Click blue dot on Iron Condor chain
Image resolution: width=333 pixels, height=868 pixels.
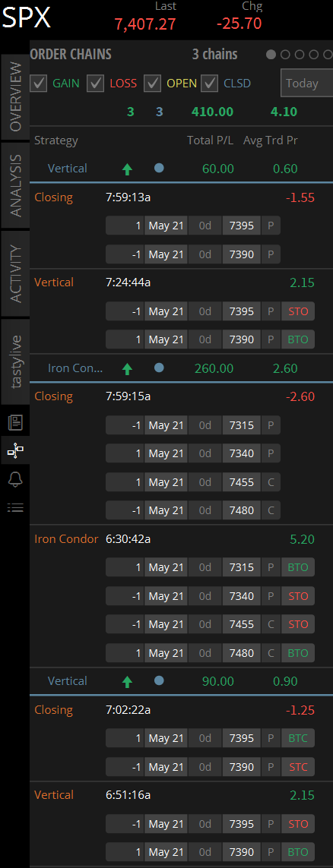159,368
